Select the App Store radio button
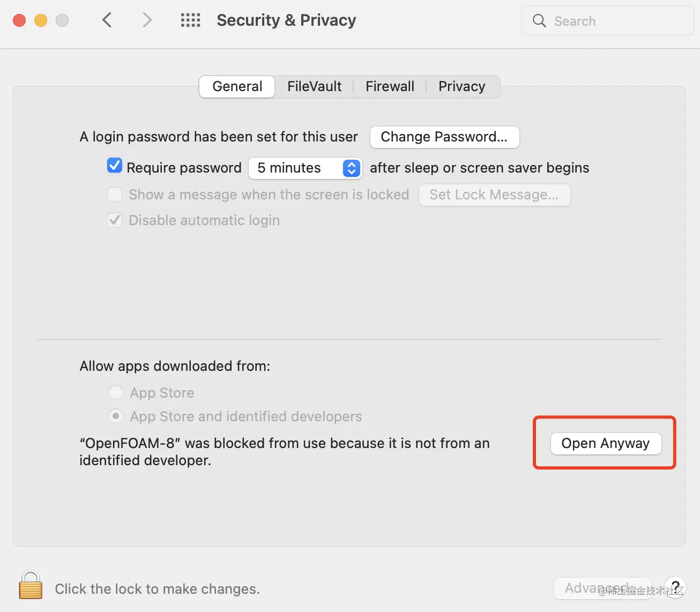This screenshot has width=700, height=612. click(116, 392)
